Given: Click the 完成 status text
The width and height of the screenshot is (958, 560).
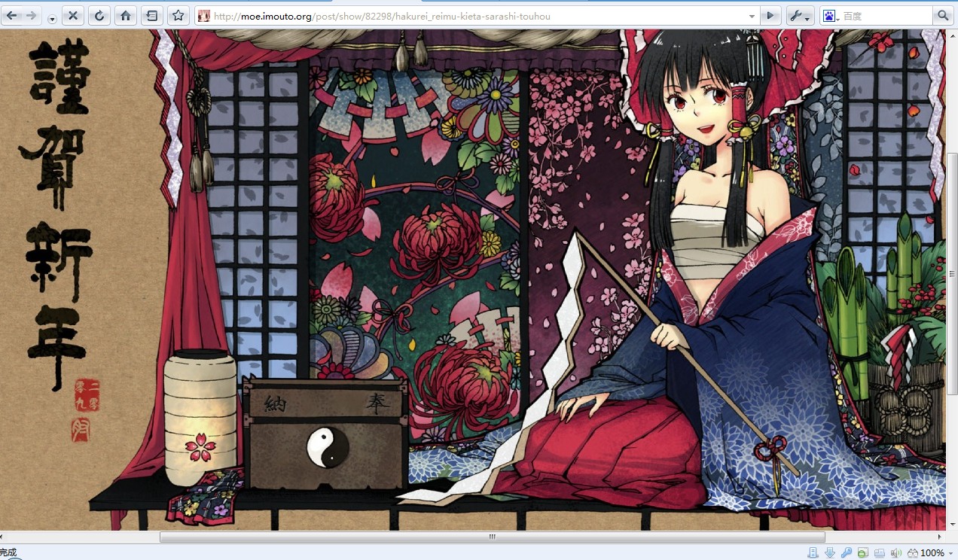Looking at the screenshot, I should point(8,553).
